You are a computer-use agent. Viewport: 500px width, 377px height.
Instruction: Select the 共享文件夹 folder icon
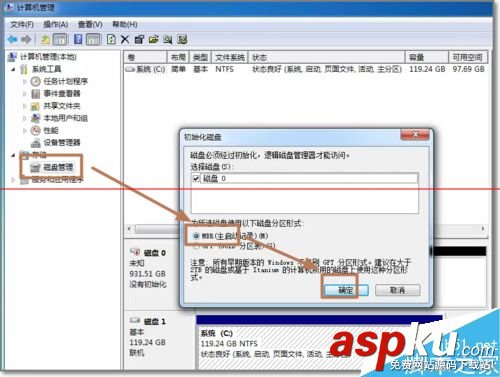tap(35, 106)
